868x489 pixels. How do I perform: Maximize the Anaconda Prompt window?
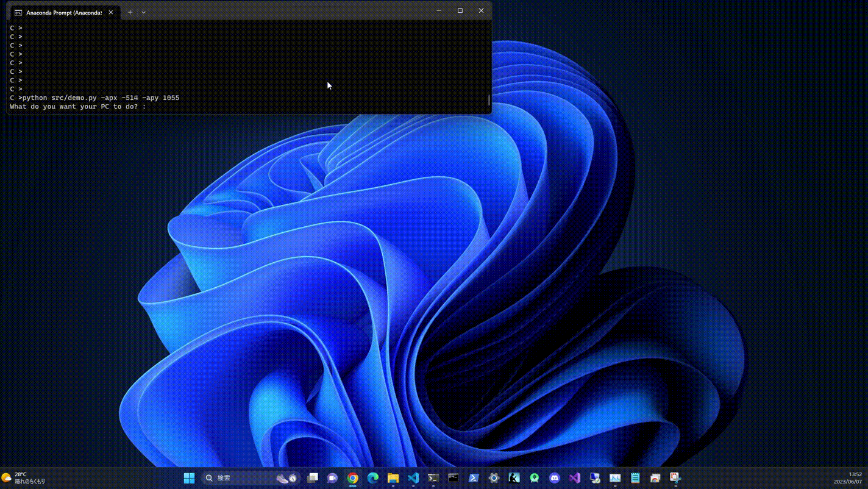point(460,10)
